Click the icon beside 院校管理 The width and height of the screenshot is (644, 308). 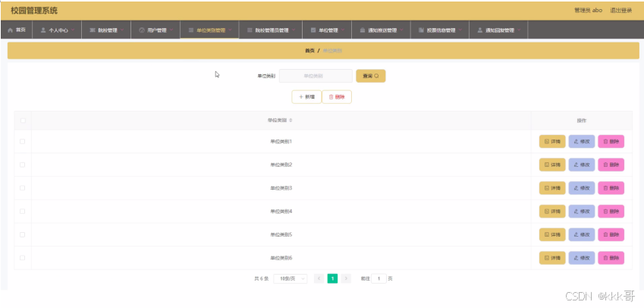point(93,30)
